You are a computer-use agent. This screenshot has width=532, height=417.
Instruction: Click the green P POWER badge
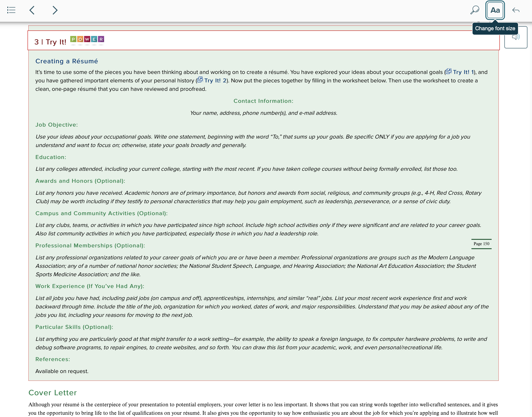[73, 39]
